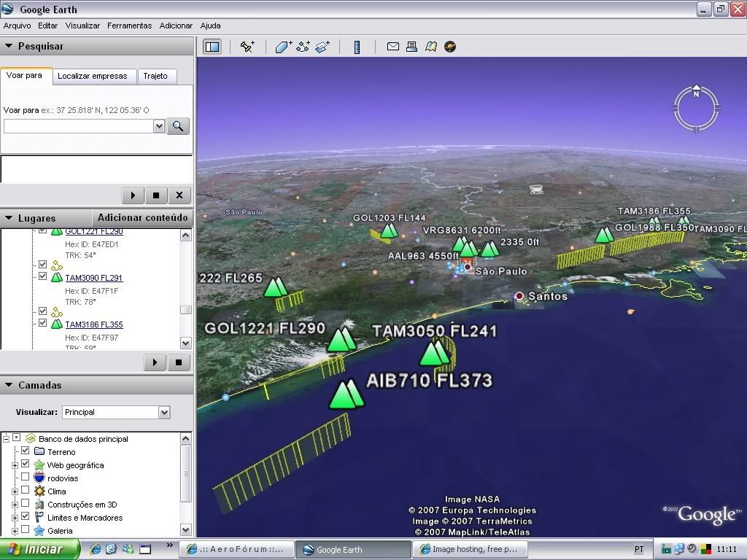Click the green star Web geográfica icon
Screen dimensions: 747x560
pyautogui.click(x=39, y=465)
